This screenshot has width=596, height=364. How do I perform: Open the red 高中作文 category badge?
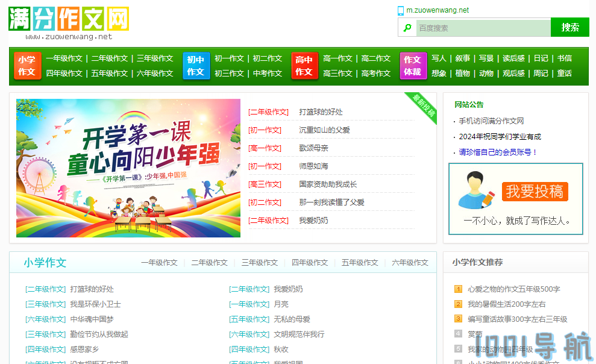pyautogui.click(x=304, y=66)
